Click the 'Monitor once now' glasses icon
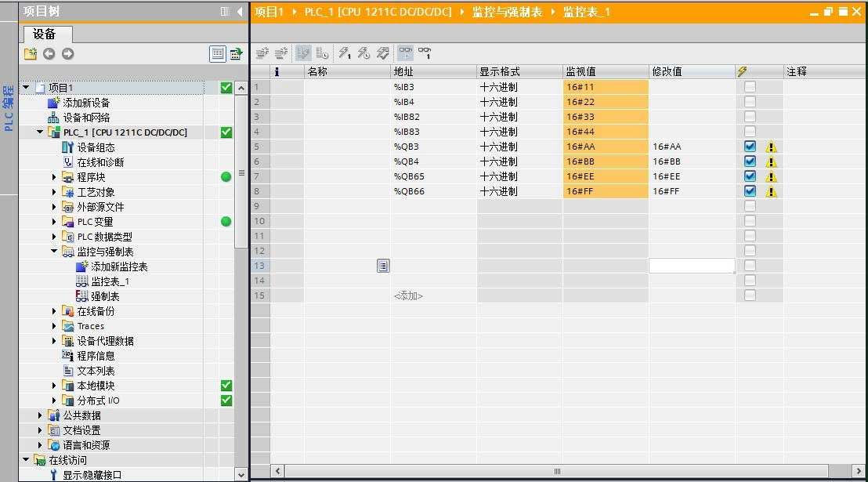868x482 pixels. point(425,53)
